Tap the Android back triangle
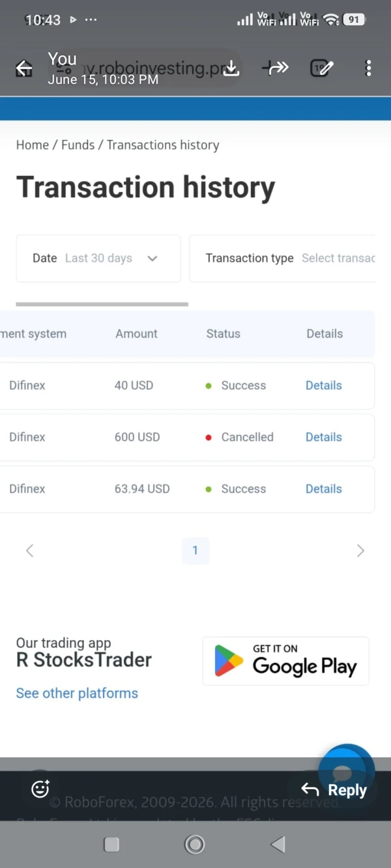Viewport: 391px width, 868px height. [278, 845]
